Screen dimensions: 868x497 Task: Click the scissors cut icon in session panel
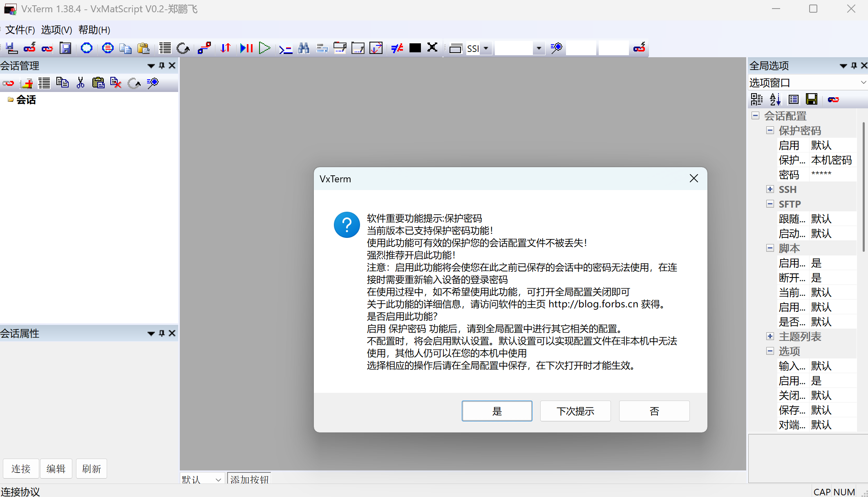(x=80, y=83)
